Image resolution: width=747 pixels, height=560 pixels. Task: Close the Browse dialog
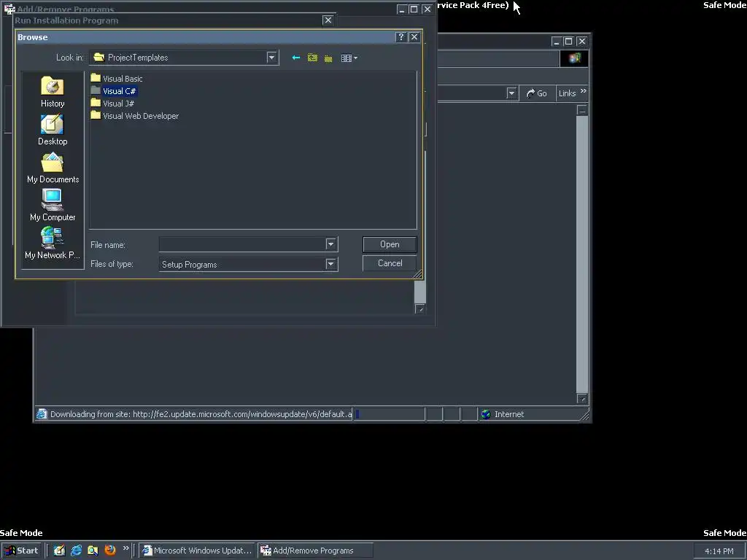point(414,37)
